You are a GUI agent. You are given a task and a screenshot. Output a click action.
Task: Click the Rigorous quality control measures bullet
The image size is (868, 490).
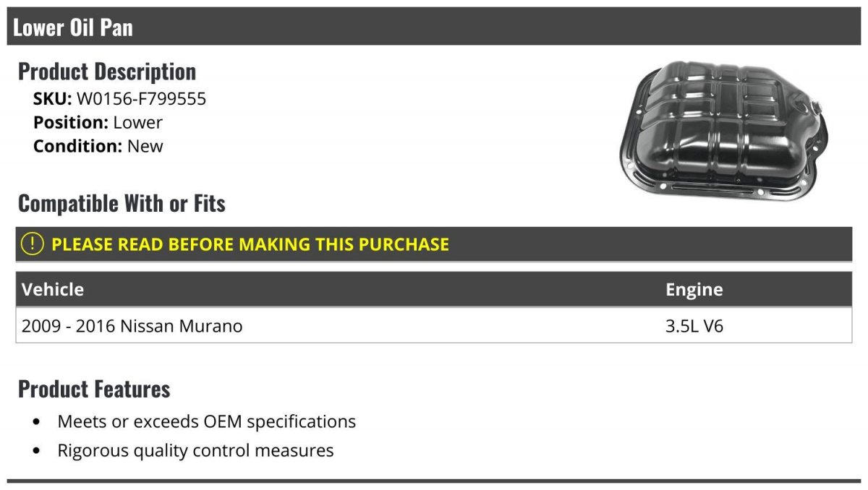click(x=196, y=451)
